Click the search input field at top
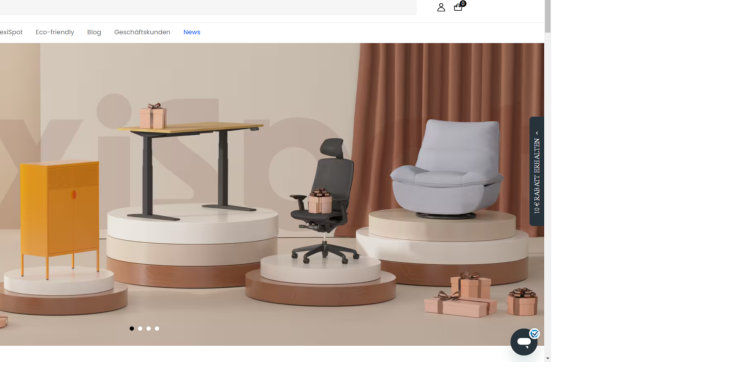Viewport: 750px width, 375px height. click(x=208, y=7)
